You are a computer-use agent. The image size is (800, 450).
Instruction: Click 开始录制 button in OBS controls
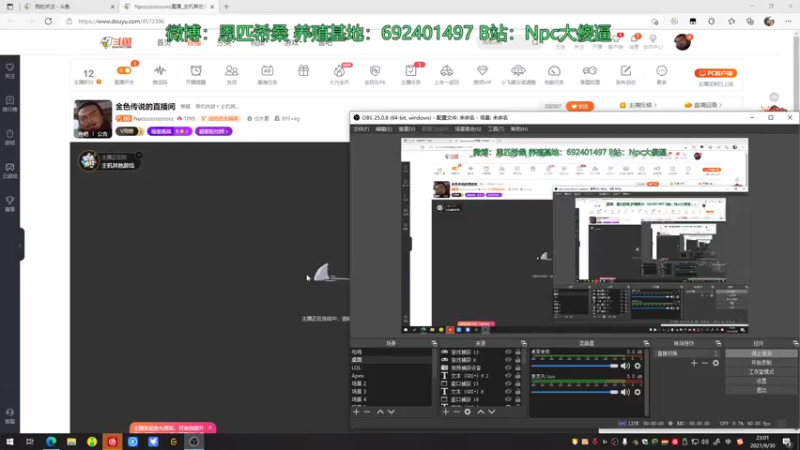pos(761,362)
